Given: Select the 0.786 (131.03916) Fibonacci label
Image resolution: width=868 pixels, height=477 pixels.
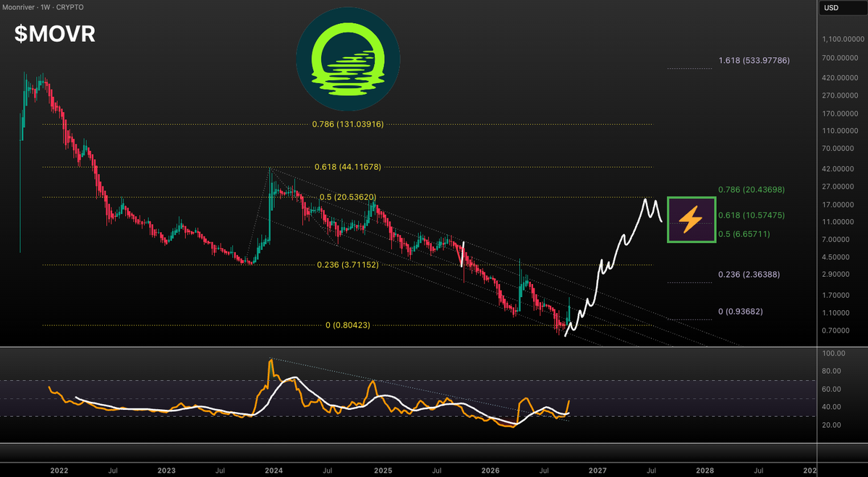Looking at the screenshot, I should point(348,124).
